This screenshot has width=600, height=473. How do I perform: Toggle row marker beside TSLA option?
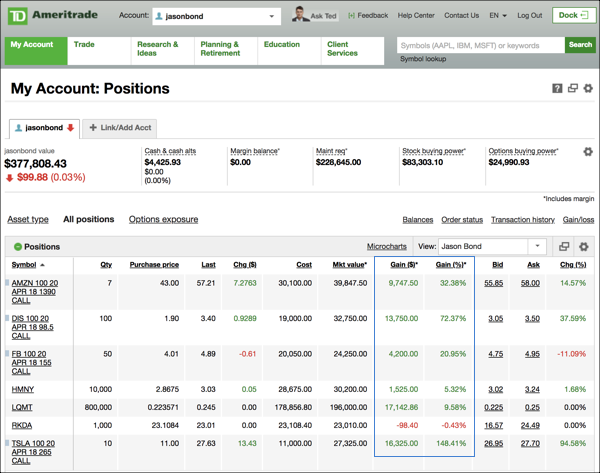[x=7, y=443]
